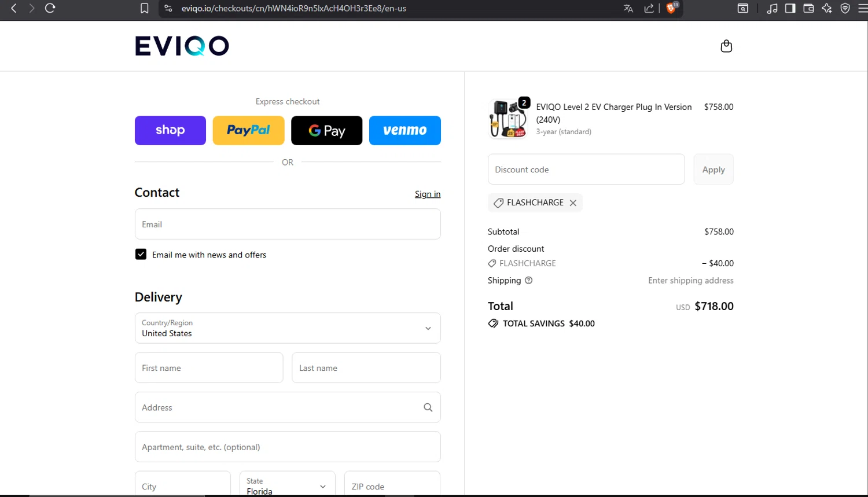868x497 pixels.
Task: Focus the Address field
Action: [288, 407]
